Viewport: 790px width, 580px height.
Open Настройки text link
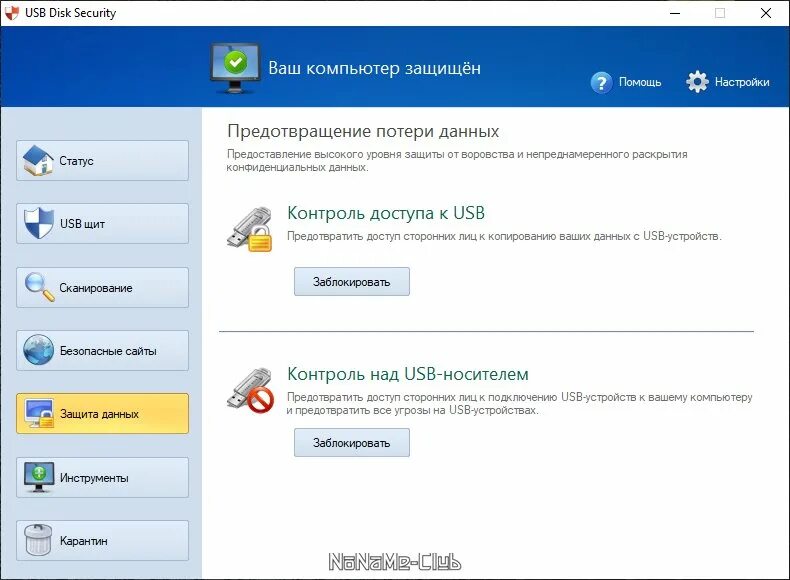click(742, 82)
